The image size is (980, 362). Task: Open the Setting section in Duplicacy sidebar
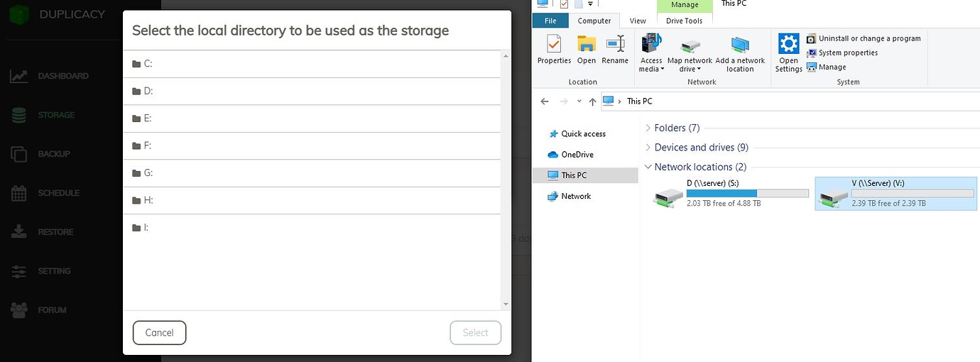pos(40,271)
